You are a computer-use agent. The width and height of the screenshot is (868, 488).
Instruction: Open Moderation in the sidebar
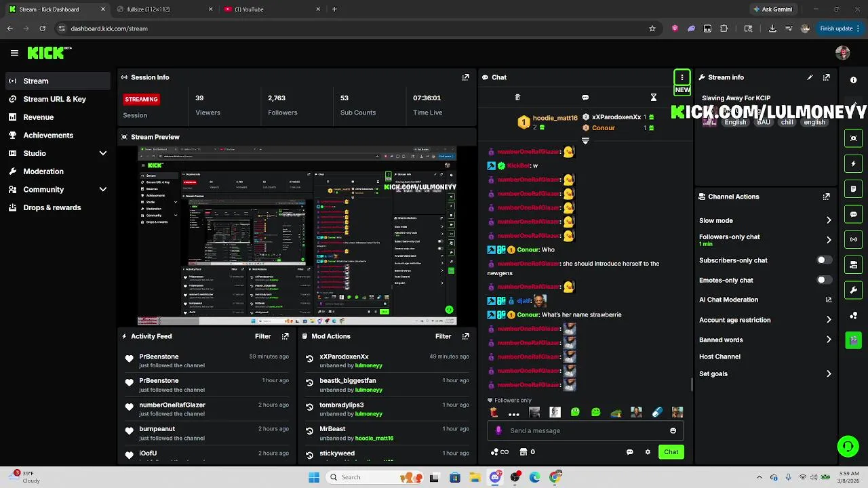point(57,171)
